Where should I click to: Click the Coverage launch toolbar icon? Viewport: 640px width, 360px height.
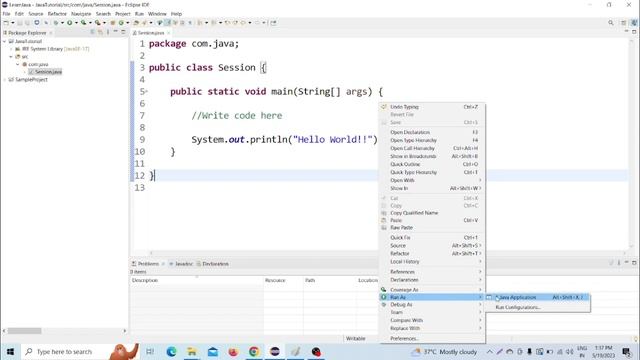pos(83,23)
